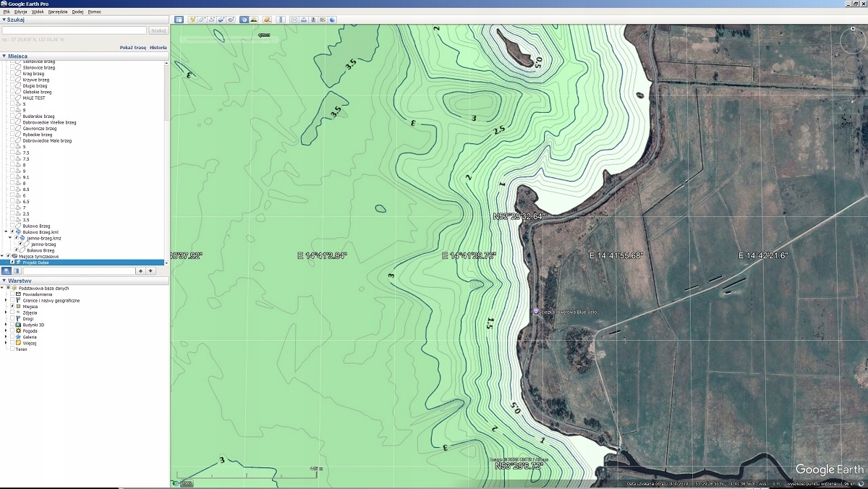The width and height of the screenshot is (868, 489).
Task: Click the move-down arrow button below places
Action: [x=150, y=271]
